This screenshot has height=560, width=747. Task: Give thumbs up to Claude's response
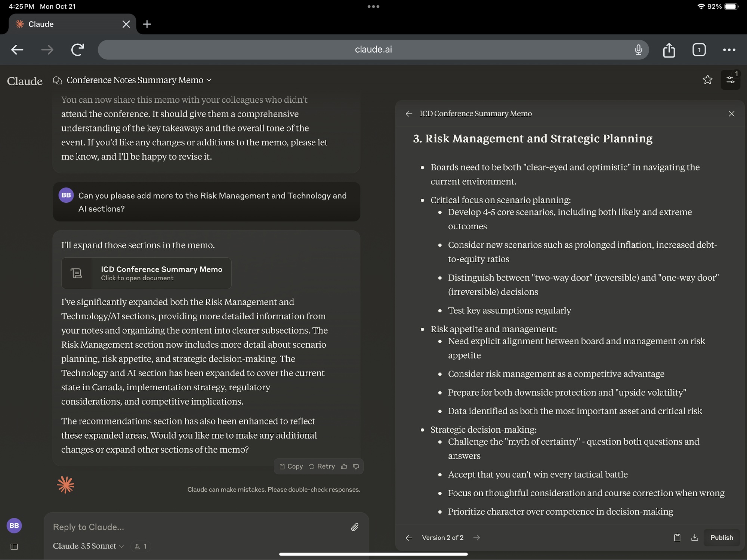(344, 466)
